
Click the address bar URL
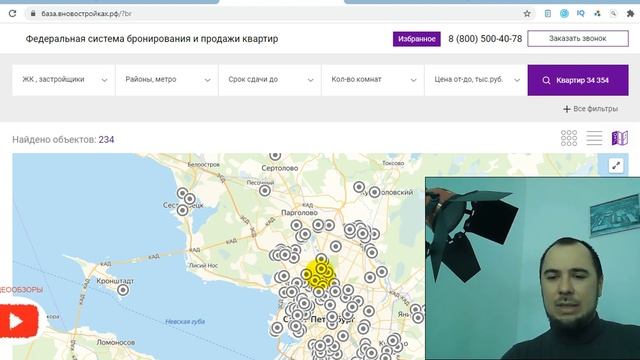(x=86, y=13)
